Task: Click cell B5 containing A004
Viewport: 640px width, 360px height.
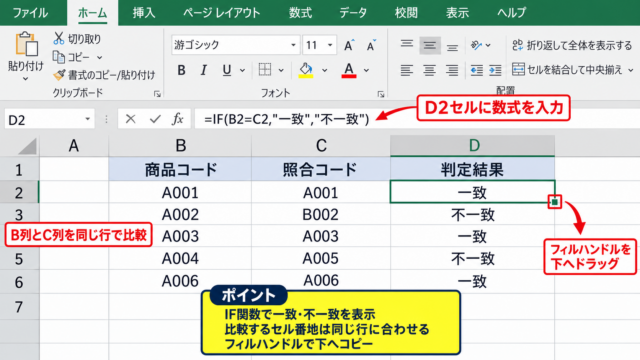Action: (180, 258)
